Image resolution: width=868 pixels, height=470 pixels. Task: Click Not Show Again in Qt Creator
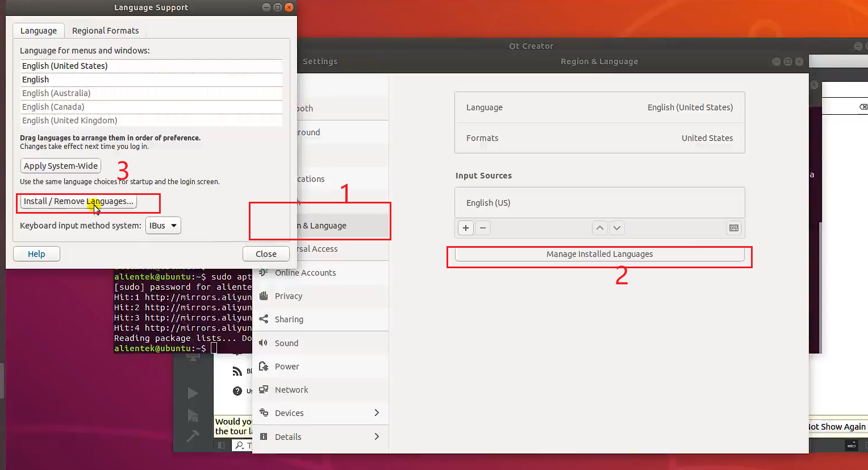coord(837,427)
